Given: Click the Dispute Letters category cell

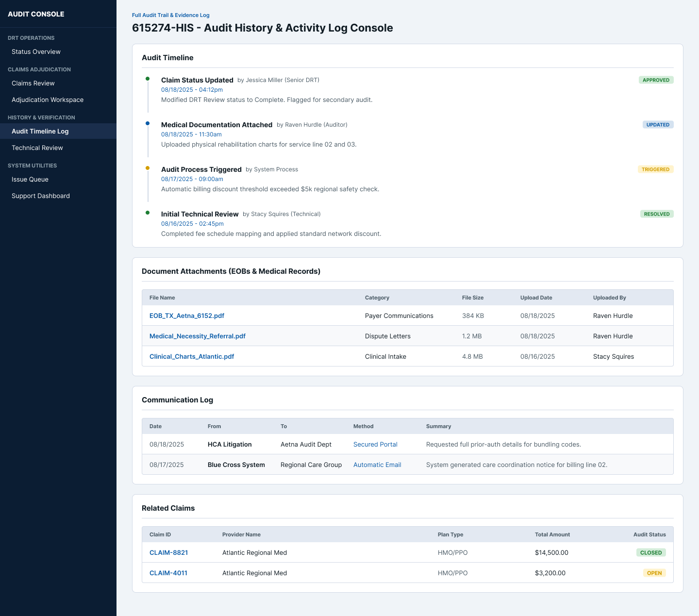Looking at the screenshot, I should tap(388, 336).
